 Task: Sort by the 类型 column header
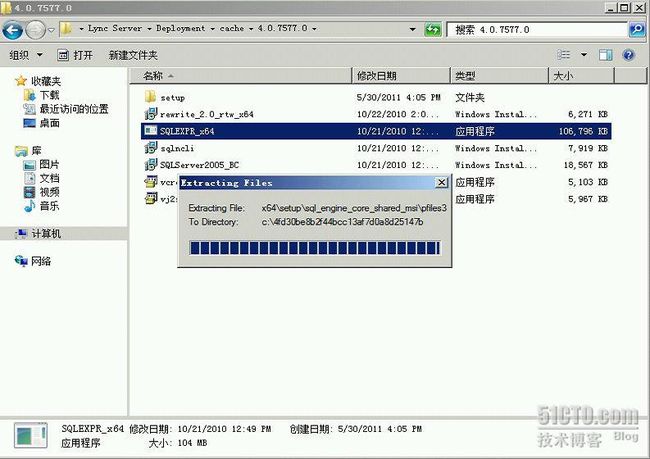(500, 76)
